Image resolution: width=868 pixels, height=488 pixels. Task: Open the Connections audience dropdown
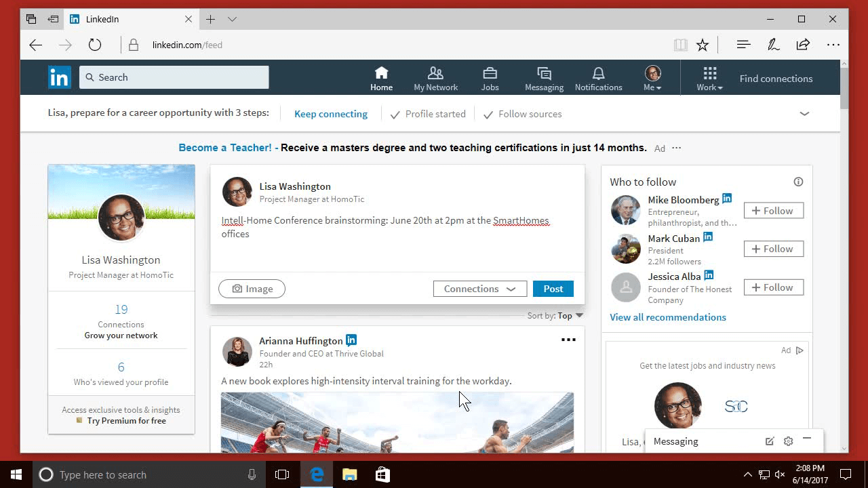pyautogui.click(x=479, y=288)
